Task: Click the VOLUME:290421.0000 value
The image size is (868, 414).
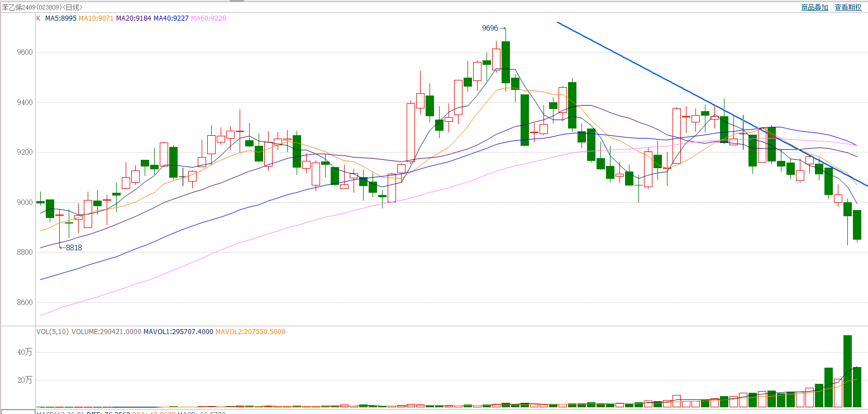Action: [107, 332]
